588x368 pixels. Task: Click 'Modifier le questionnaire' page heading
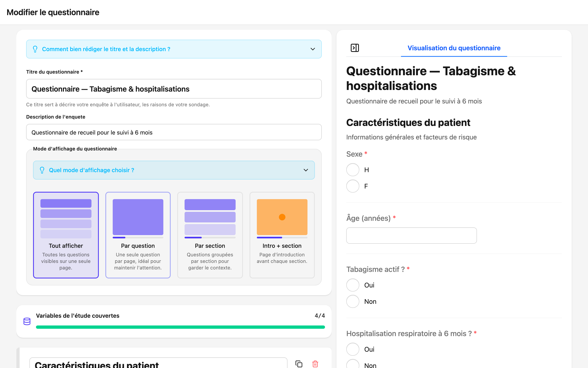(x=53, y=12)
